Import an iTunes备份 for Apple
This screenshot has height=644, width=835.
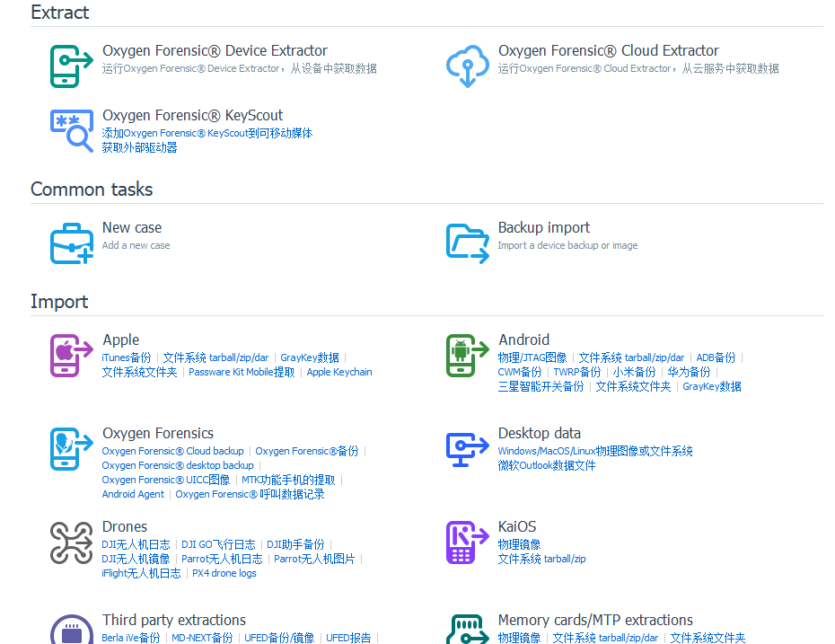[127, 357]
